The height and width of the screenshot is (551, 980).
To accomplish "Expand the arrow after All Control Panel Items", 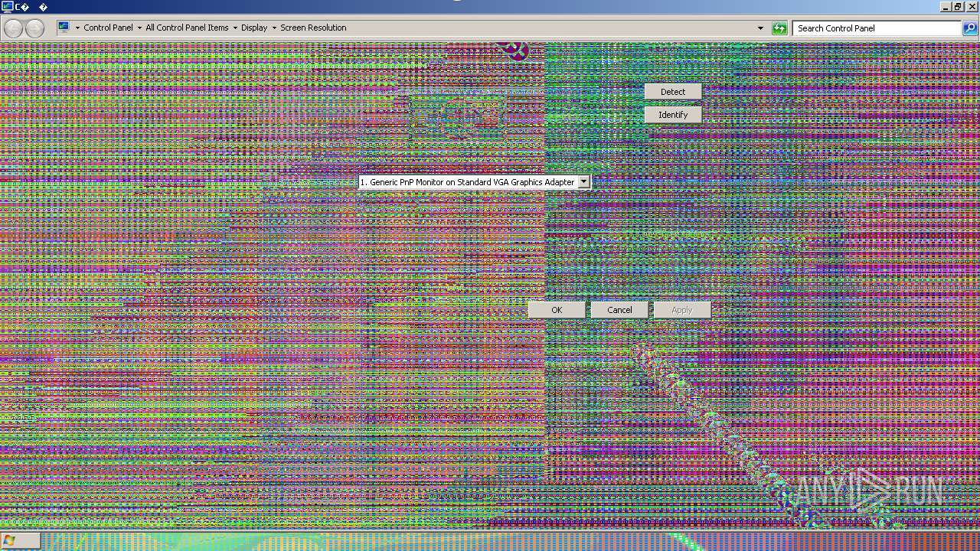I will click(235, 28).
